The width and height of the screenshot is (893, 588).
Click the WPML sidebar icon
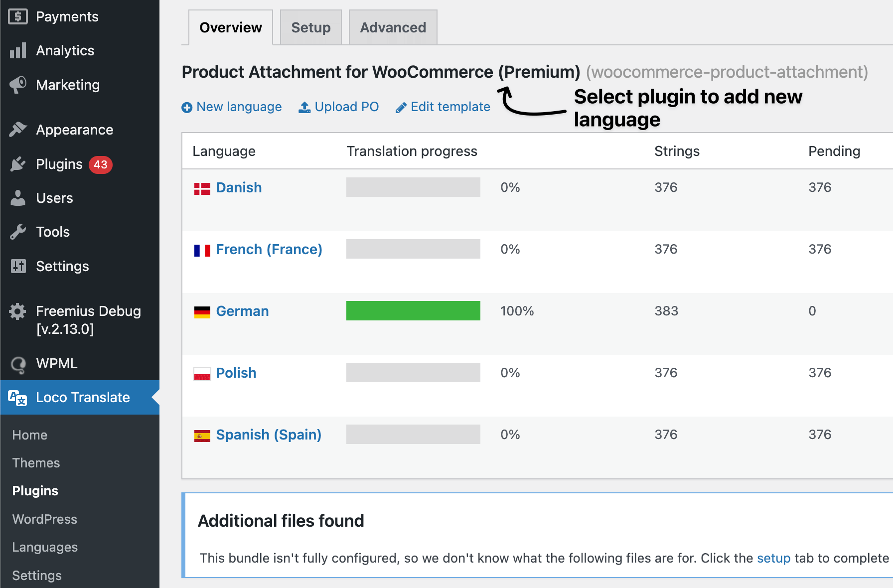click(17, 363)
